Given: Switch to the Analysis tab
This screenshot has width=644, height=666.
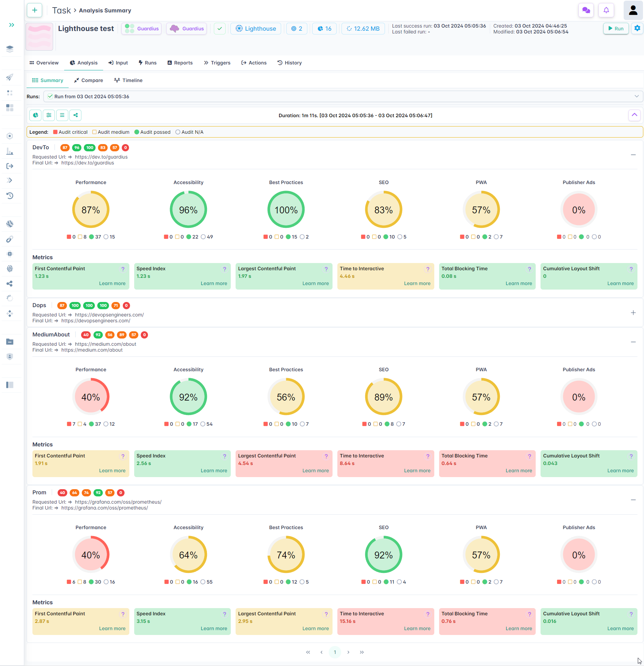Looking at the screenshot, I should tap(84, 63).
